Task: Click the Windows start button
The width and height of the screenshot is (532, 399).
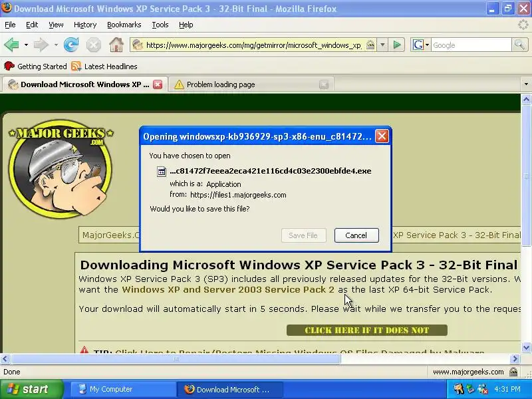Action: click(31, 389)
